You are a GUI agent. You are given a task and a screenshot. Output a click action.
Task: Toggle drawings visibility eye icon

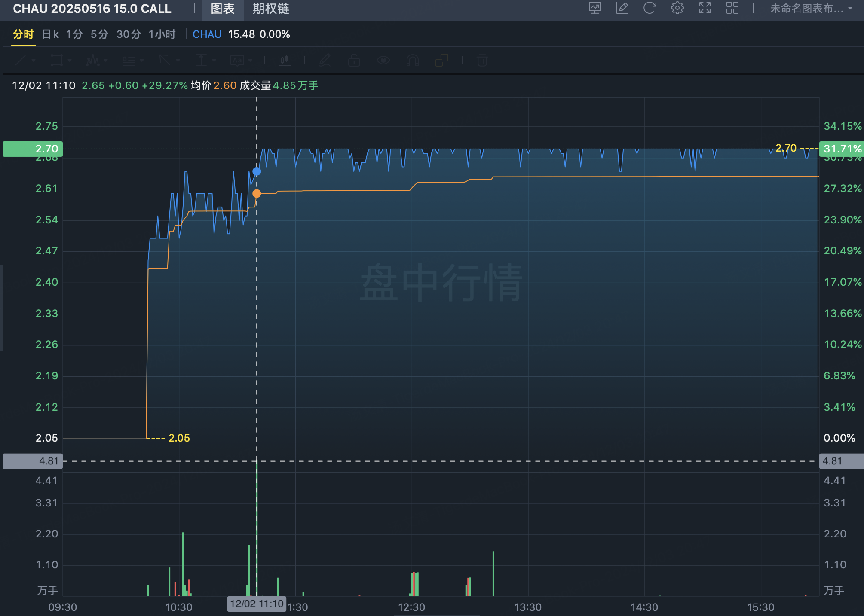(383, 60)
